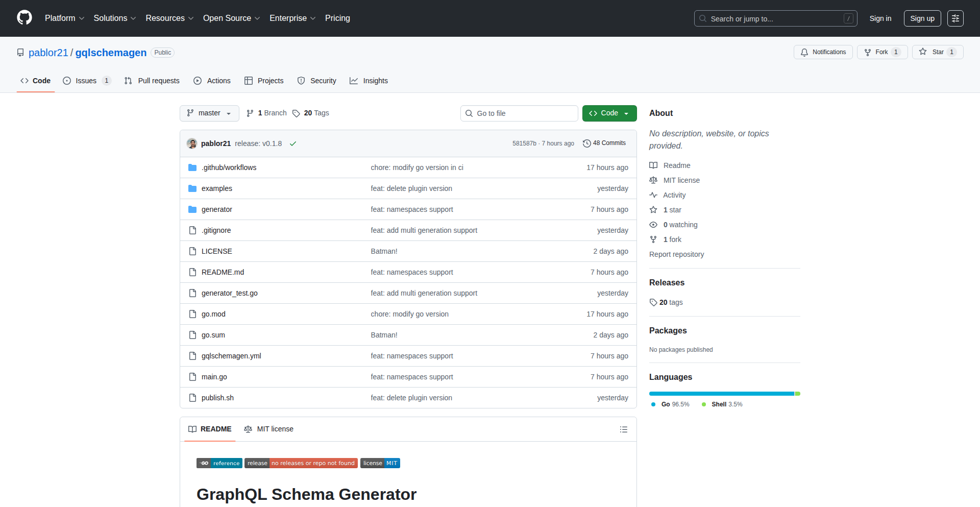The image size is (980, 507).
Task: Click the bell Notifications icon
Action: point(804,52)
